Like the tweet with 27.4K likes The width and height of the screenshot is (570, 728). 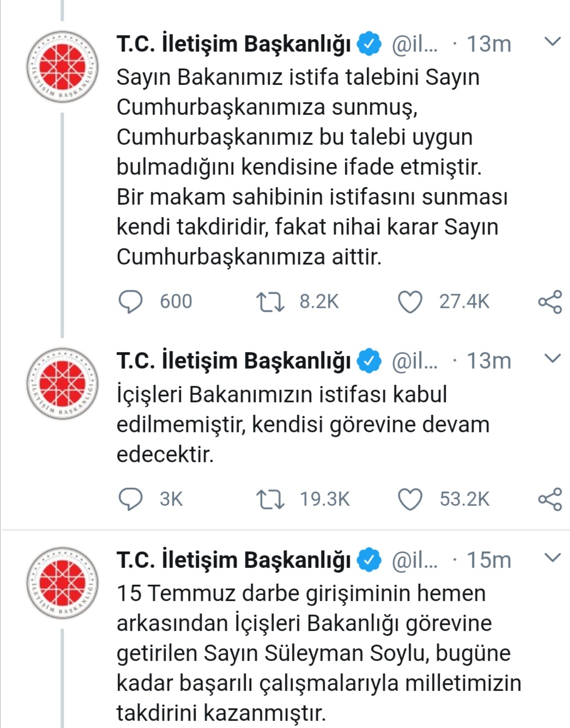(x=410, y=302)
